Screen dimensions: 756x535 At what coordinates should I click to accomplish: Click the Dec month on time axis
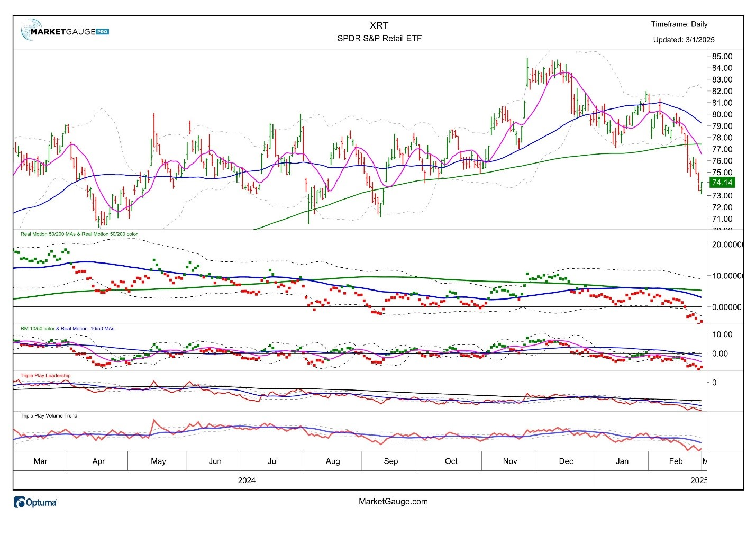click(x=566, y=461)
